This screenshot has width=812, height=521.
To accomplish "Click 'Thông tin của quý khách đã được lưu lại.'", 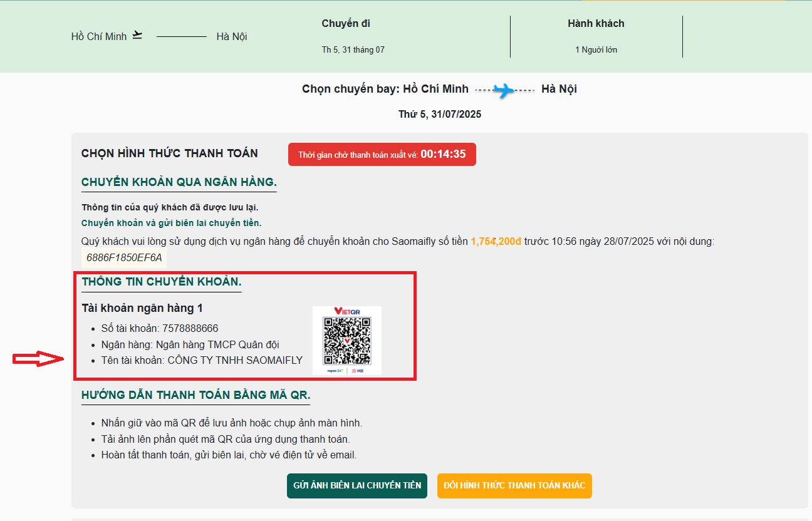I will point(170,207).
